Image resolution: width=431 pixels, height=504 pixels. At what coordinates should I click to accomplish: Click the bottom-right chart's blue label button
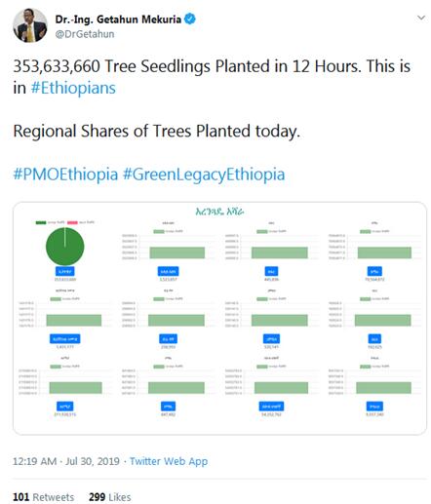[374, 407]
